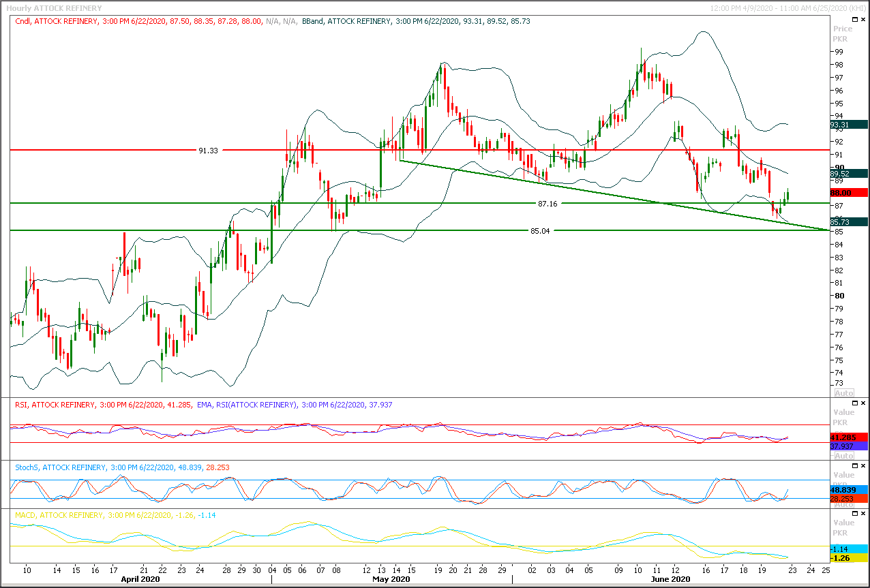Image resolution: width=870 pixels, height=588 pixels.
Task: Click the date range text ending 6/25/2020 (KHI)
Action: [787, 8]
